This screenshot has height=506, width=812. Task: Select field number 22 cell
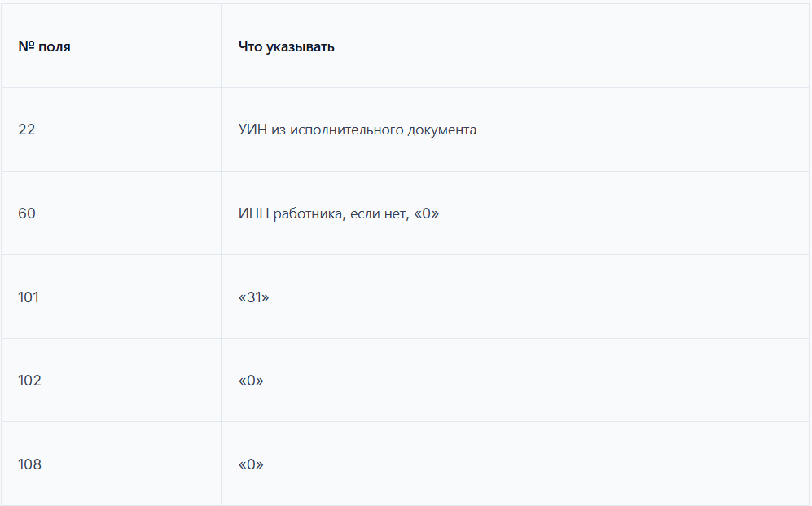[x=27, y=130]
